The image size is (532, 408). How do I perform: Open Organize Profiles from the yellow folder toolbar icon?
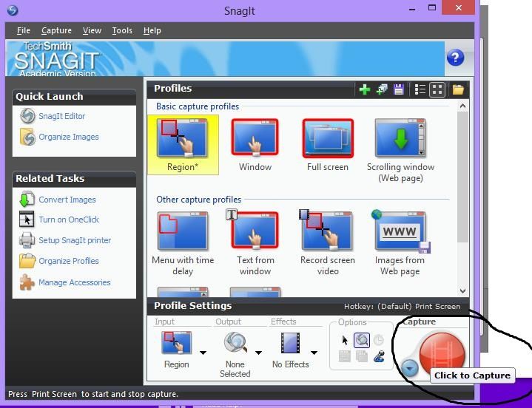click(x=458, y=89)
